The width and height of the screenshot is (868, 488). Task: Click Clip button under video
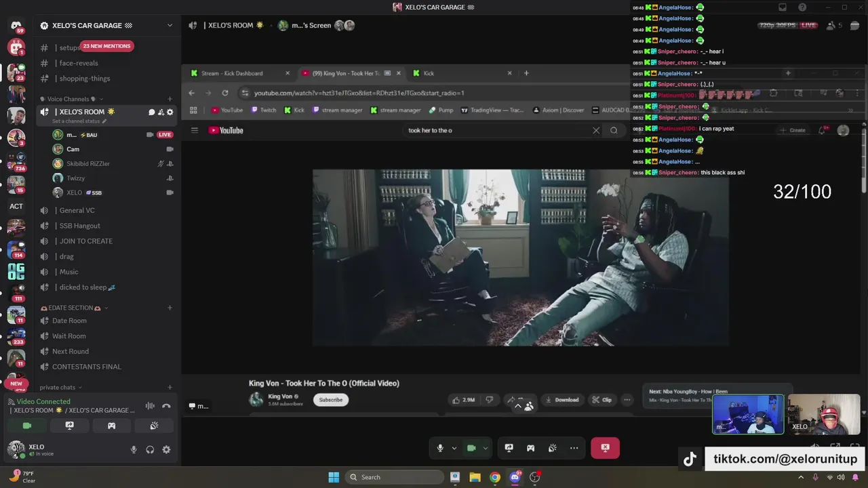pyautogui.click(x=601, y=400)
